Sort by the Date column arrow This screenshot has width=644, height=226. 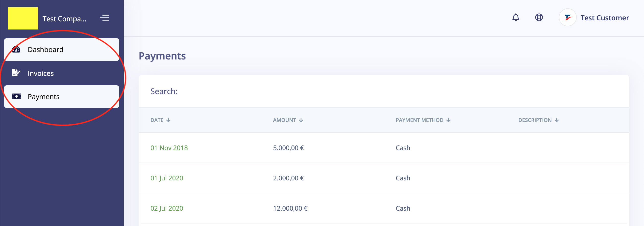[169, 120]
